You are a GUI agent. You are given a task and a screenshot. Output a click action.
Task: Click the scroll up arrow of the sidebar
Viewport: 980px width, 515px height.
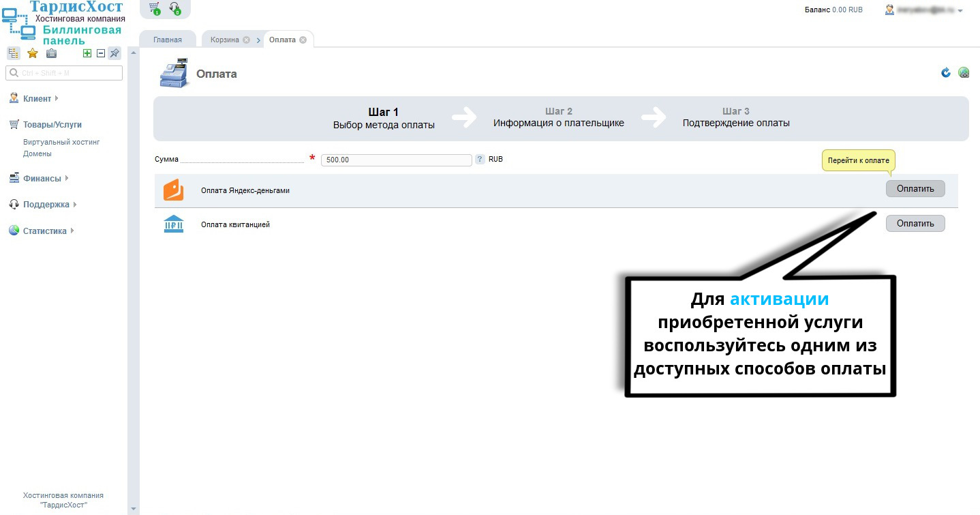[133, 53]
